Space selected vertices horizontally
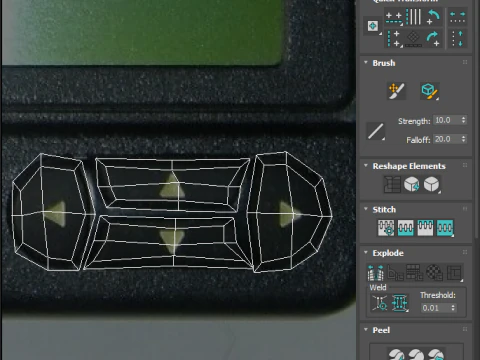 click(x=457, y=17)
